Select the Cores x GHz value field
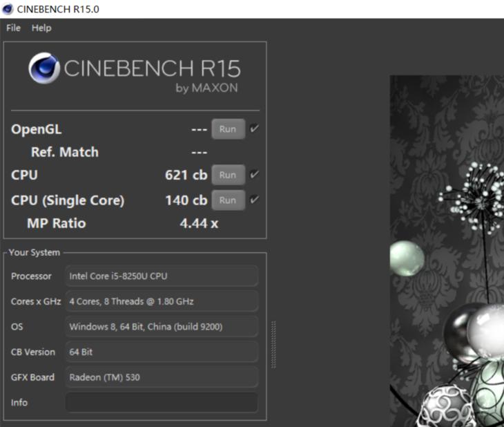This screenshot has height=427, width=504. pos(162,301)
